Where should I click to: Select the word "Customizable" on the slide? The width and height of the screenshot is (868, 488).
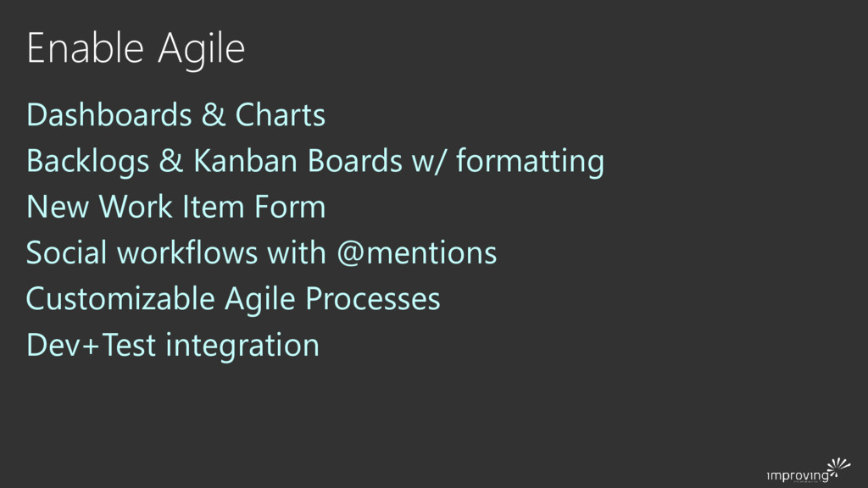click(120, 299)
